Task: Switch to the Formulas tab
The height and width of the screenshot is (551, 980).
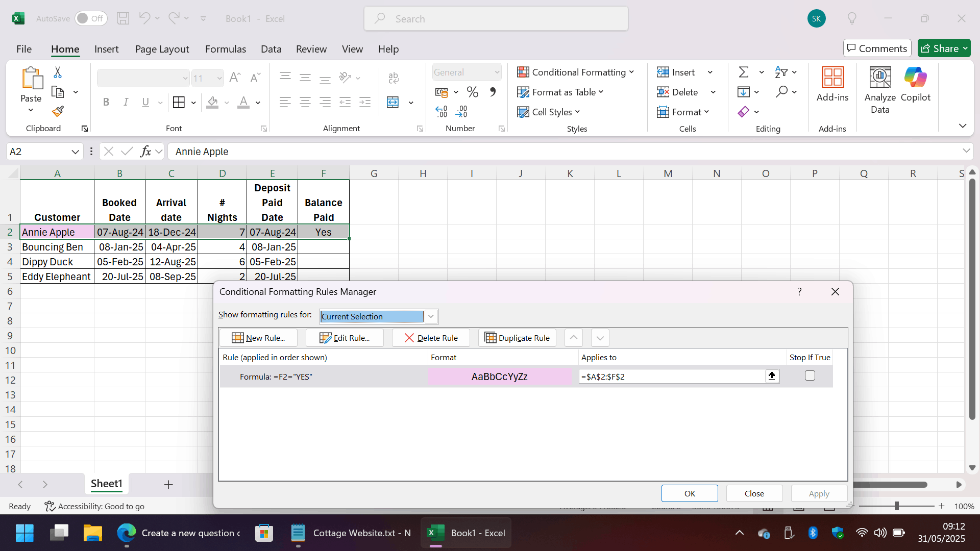Action: pyautogui.click(x=225, y=49)
